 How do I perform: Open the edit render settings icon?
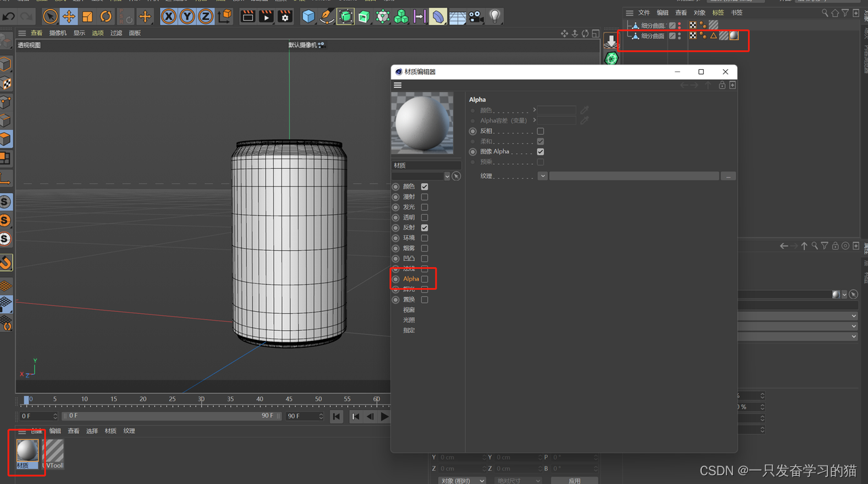click(285, 16)
